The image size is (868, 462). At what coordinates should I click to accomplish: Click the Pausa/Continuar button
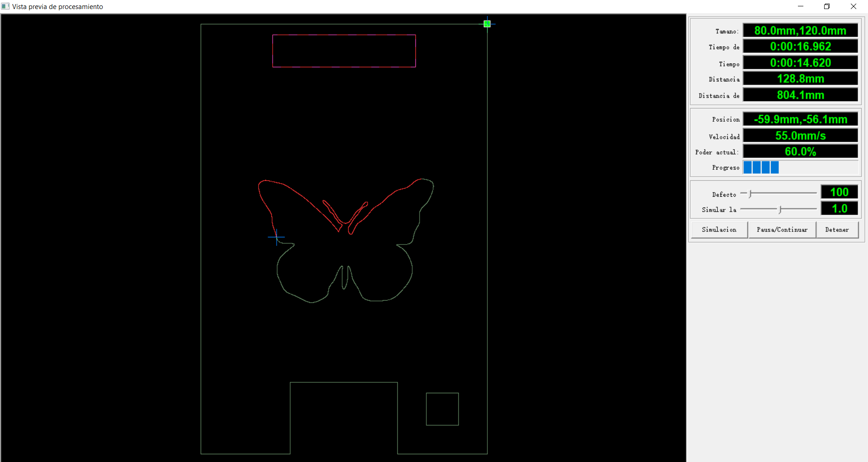click(x=782, y=230)
